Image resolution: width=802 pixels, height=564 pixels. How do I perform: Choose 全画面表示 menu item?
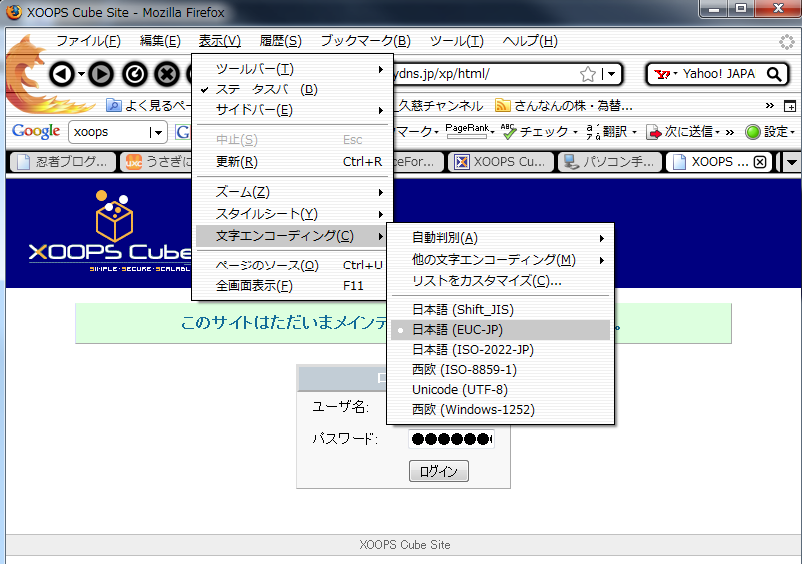coord(292,286)
